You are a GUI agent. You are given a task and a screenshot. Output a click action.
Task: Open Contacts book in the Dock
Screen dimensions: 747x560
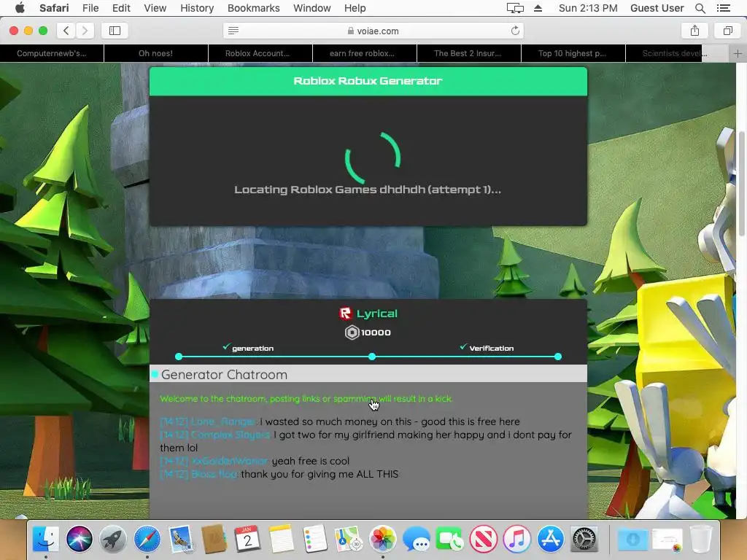click(214, 539)
